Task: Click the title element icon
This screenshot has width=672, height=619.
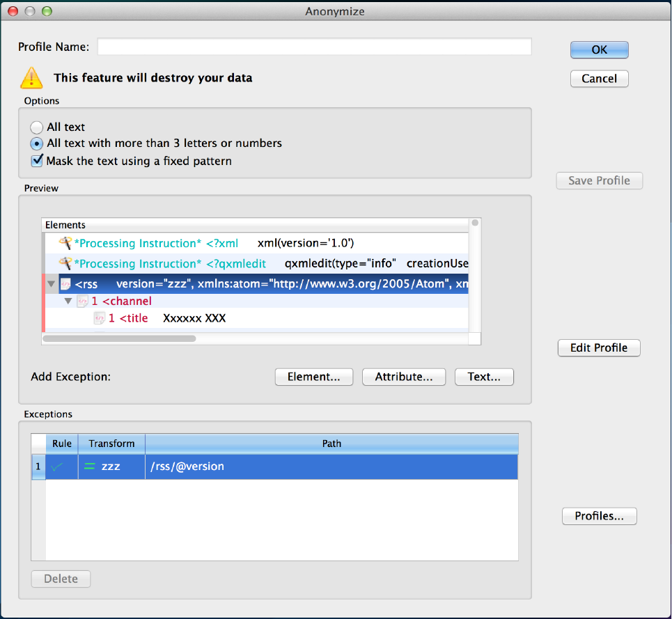Action: click(100, 318)
